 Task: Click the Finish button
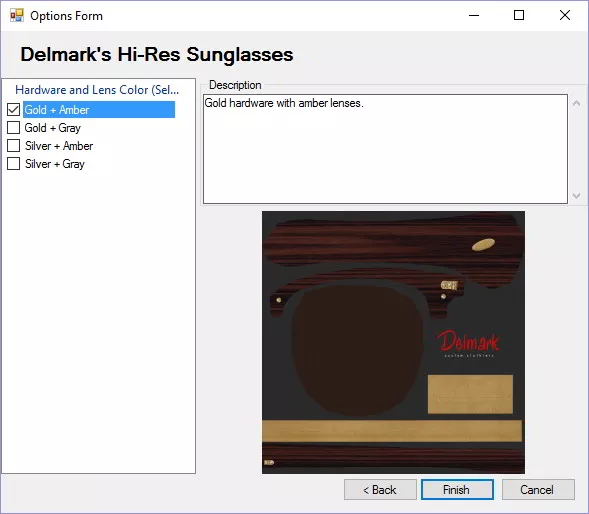(457, 490)
